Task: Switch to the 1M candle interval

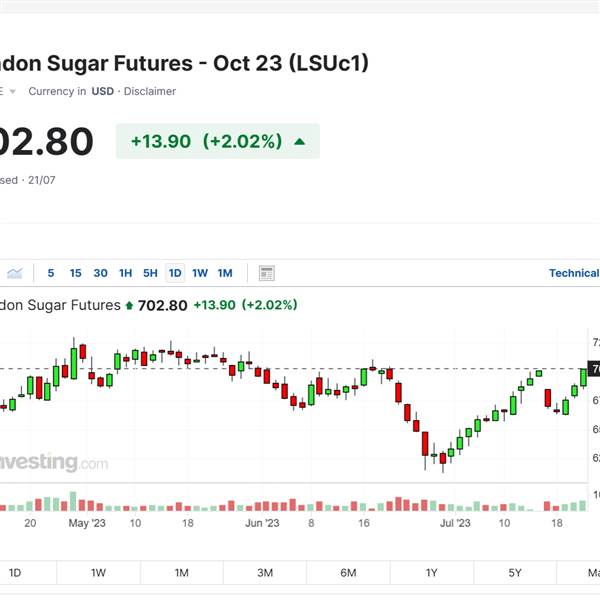Action: coord(225,273)
